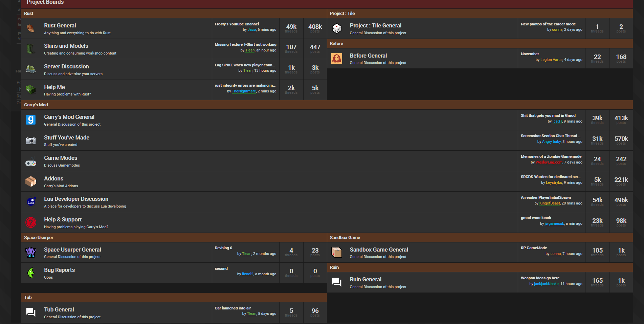Open thread 'Shit that gets you mad in Gmod'

click(x=548, y=115)
